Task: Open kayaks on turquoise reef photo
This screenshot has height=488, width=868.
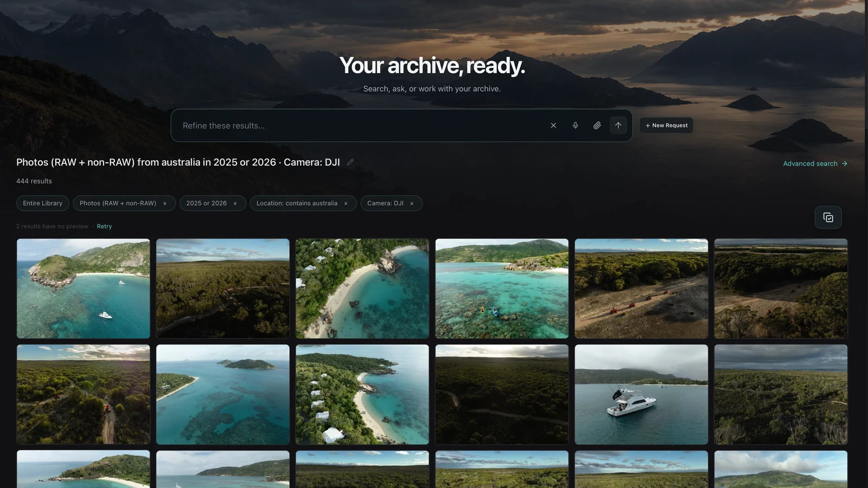Action: click(502, 288)
